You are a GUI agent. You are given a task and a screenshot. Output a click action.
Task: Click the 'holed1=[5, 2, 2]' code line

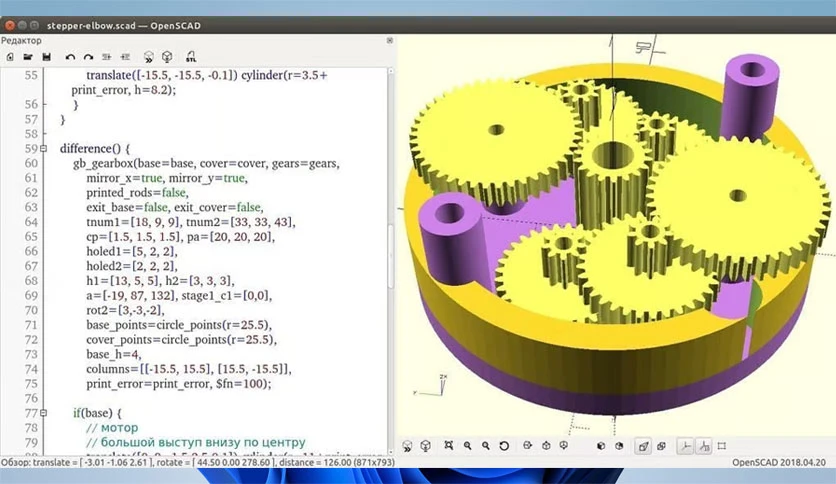click(x=132, y=251)
